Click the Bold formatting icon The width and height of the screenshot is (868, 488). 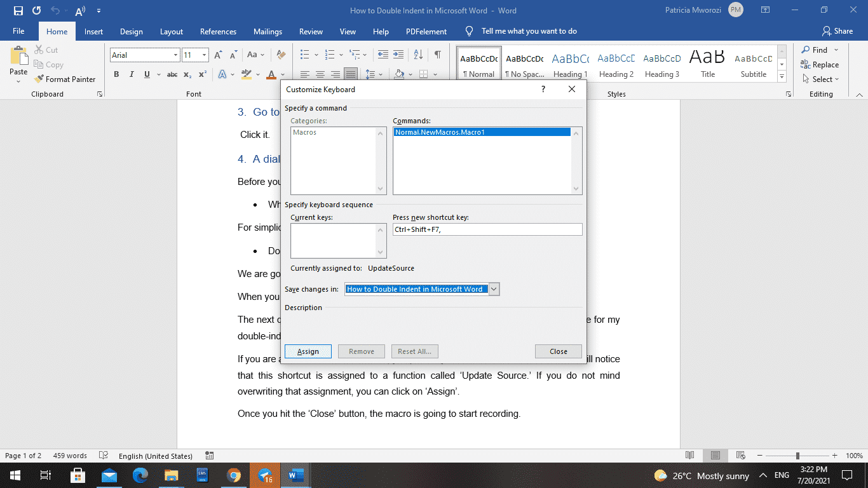116,74
